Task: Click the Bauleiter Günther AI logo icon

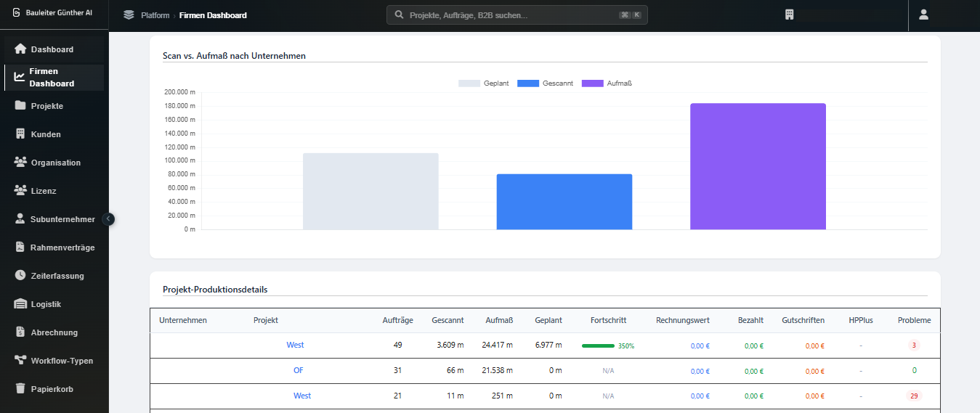Action: [16, 12]
